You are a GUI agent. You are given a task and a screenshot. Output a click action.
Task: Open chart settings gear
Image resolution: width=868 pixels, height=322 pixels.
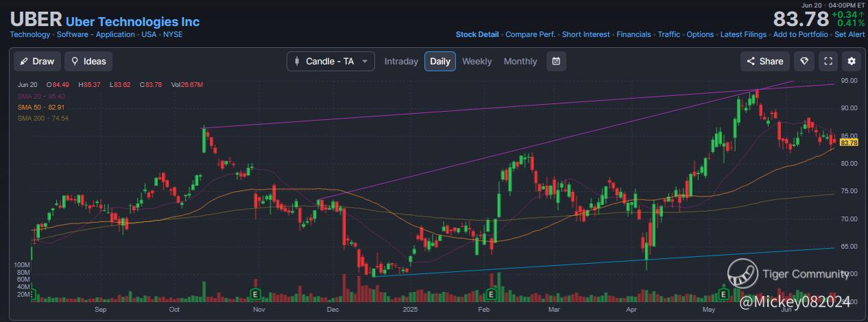852,61
